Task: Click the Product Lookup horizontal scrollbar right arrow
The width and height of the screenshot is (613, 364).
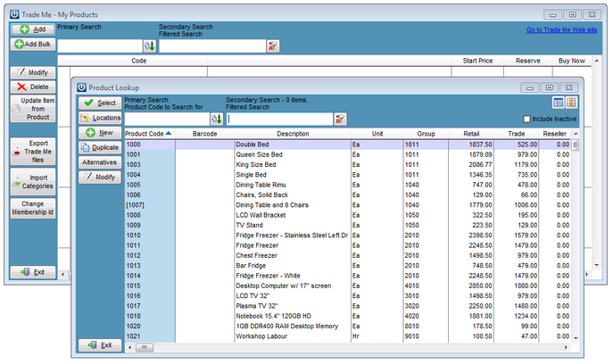Action: coord(566,347)
